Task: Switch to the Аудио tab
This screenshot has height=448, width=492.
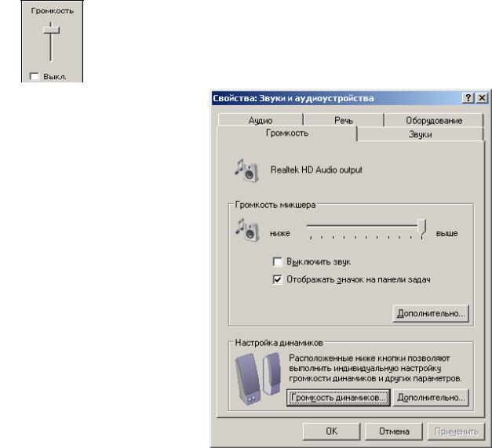Action: point(261,120)
